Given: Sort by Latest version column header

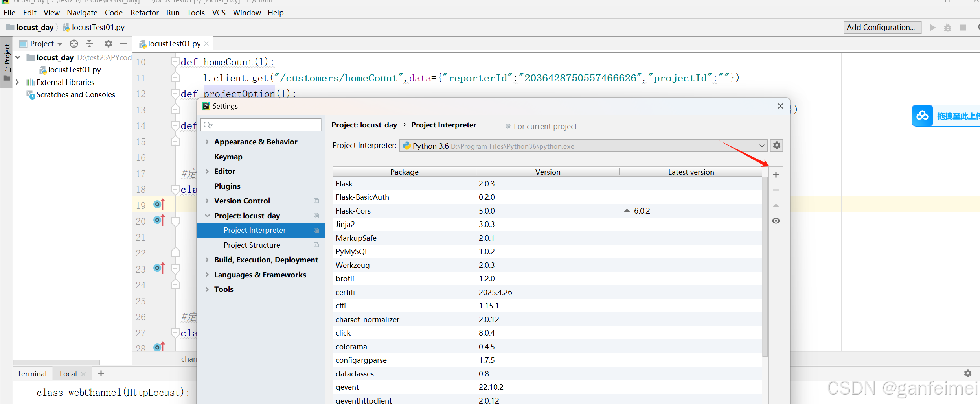Looking at the screenshot, I should click(x=691, y=172).
